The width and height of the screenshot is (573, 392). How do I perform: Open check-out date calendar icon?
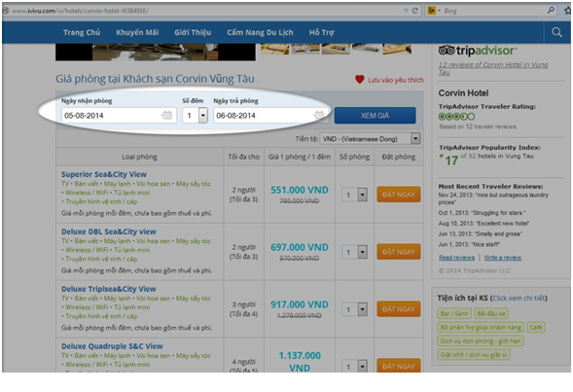319,116
